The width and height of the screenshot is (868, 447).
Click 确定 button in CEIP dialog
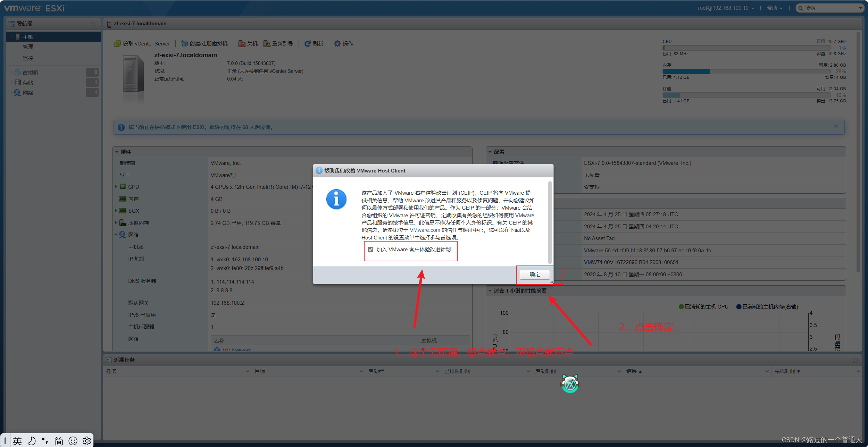pyautogui.click(x=535, y=275)
